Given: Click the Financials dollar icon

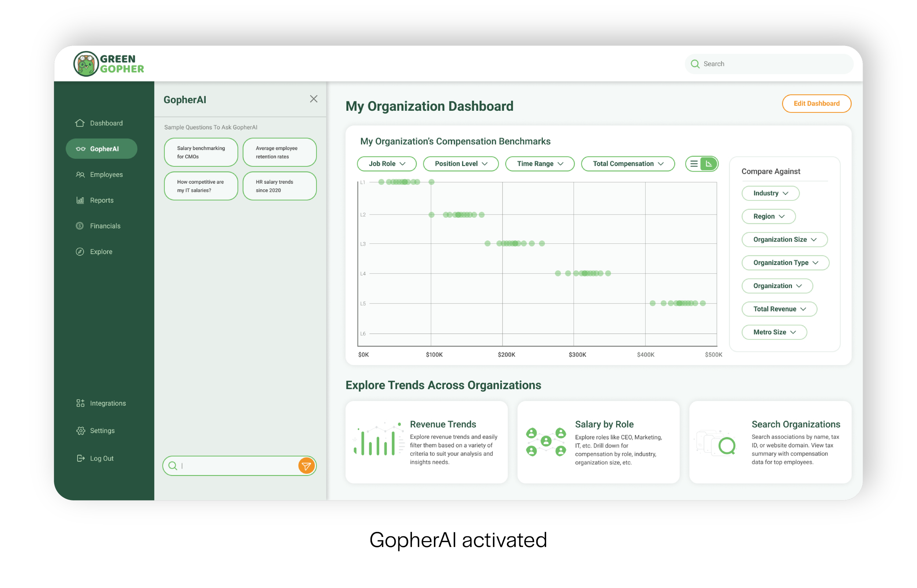Looking at the screenshot, I should [80, 226].
